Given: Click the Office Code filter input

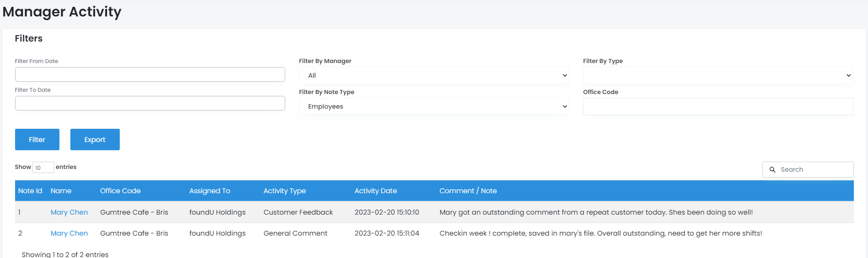Looking at the screenshot, I should (x=718, y=106).
